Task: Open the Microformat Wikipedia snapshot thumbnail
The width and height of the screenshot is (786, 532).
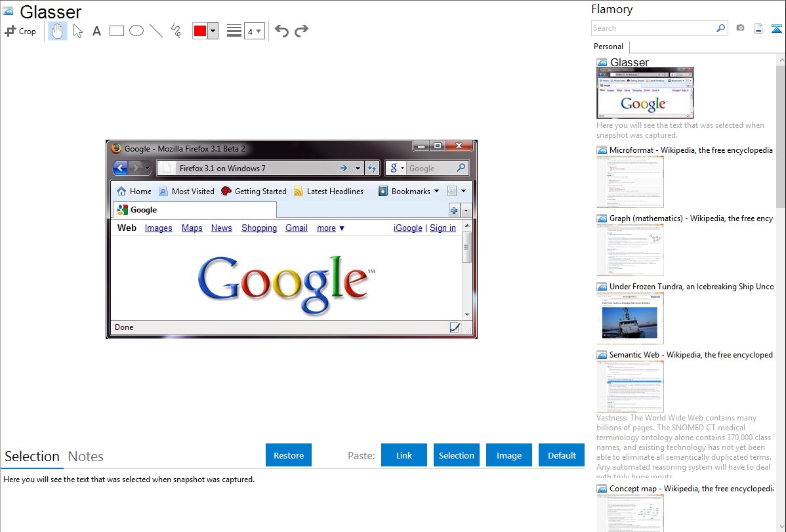Action: (630, 182)
